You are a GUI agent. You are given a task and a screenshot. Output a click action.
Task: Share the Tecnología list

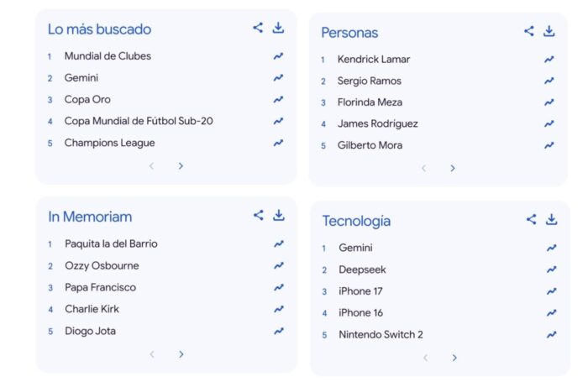point(531,219)
